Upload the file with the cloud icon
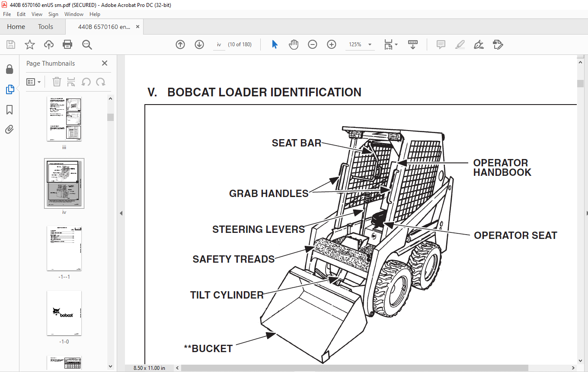Image resolution: width=588 pixels, height=372 pixels. [49, 45]
